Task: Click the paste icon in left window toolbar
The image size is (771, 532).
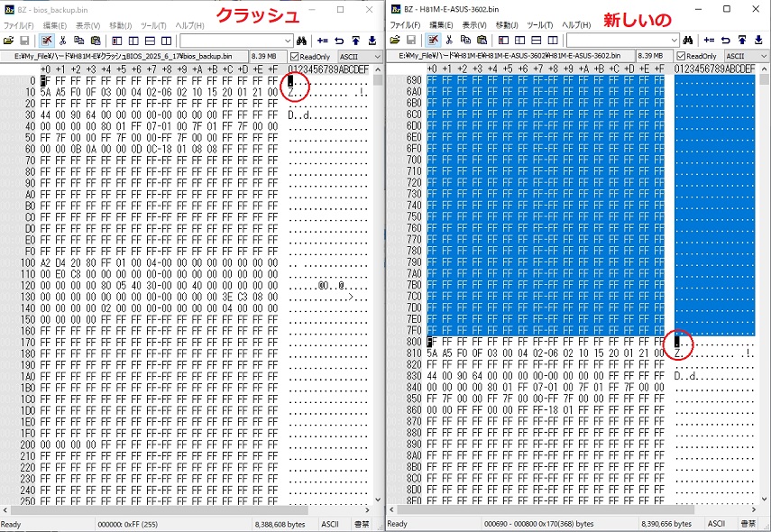Action: [x=94, y=41]
